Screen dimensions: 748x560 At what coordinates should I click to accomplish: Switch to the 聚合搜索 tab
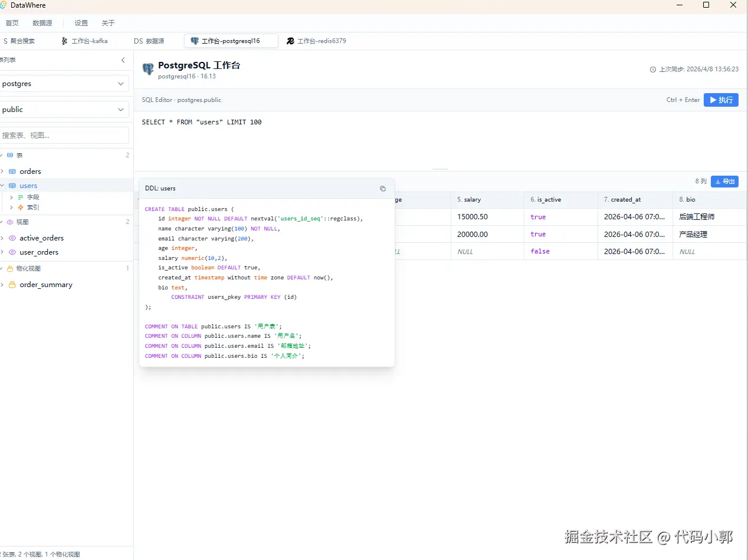pos(19,41)
